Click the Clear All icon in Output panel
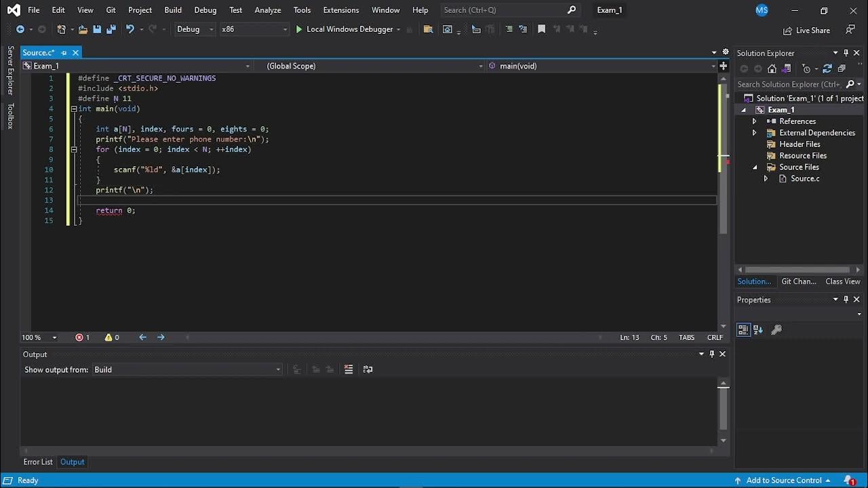 pyautogui.click(x=349, y=369)
